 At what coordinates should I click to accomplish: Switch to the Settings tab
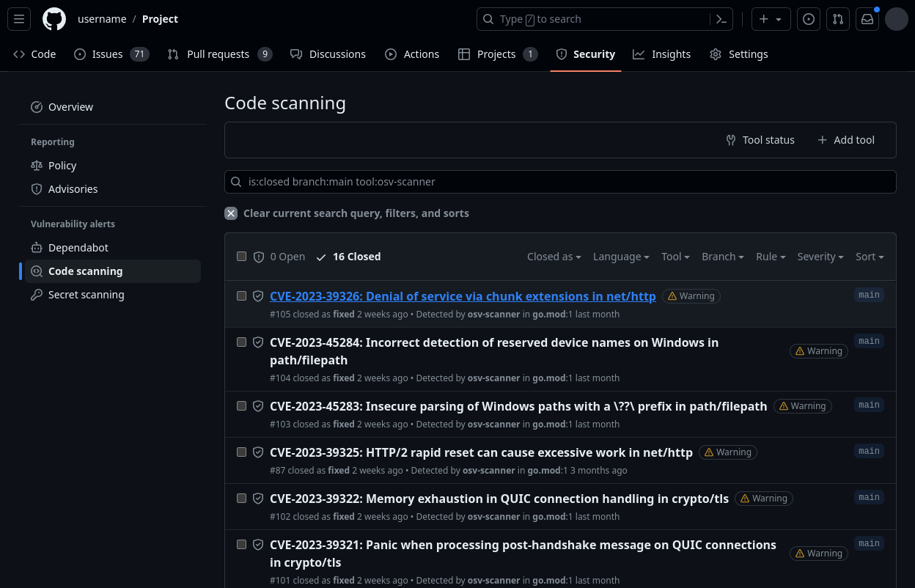pyautogui.click(x=739, y=54)
